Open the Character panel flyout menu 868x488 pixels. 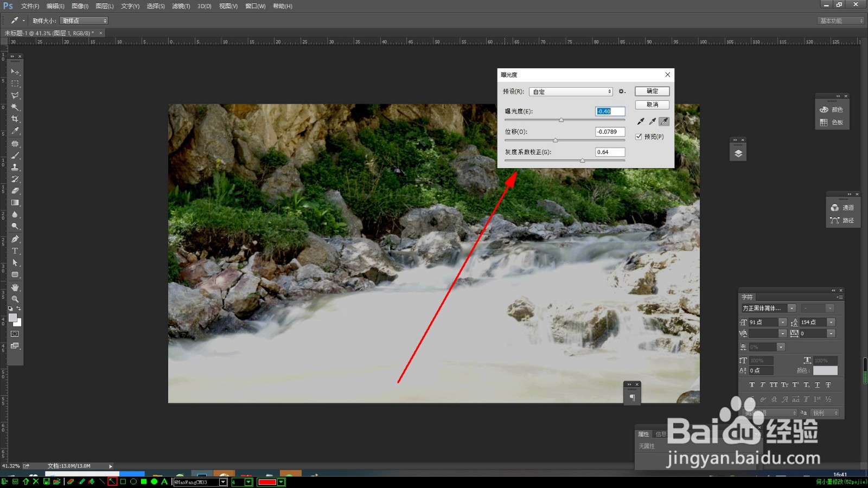pos(839,297)
